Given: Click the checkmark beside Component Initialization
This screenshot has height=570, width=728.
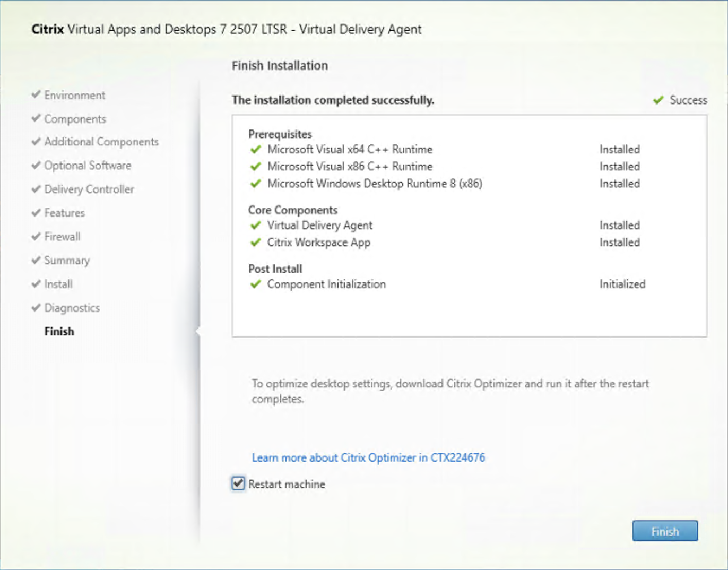Looking at the screenshot, I should click(x=255, y=284).
